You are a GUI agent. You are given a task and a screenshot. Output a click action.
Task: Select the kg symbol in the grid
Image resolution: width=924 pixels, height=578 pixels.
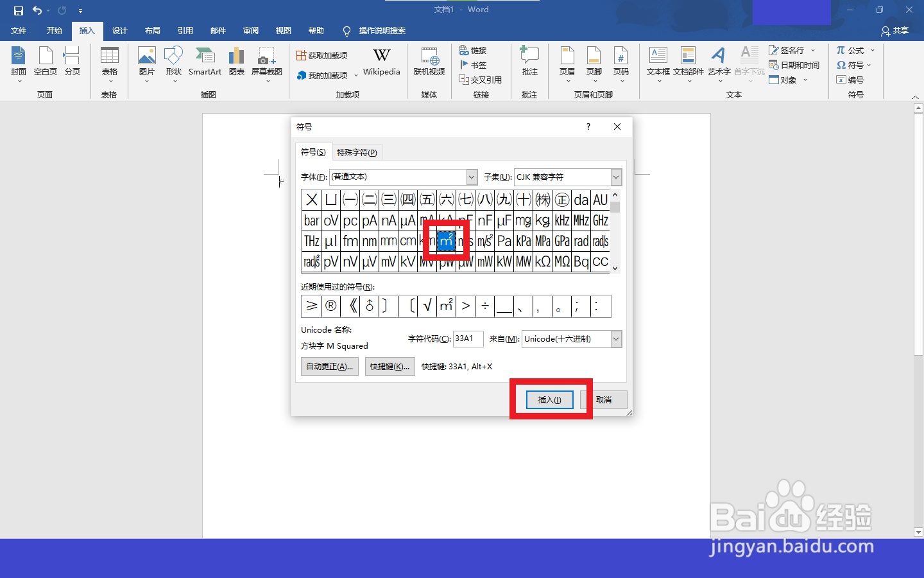[543, 220]
